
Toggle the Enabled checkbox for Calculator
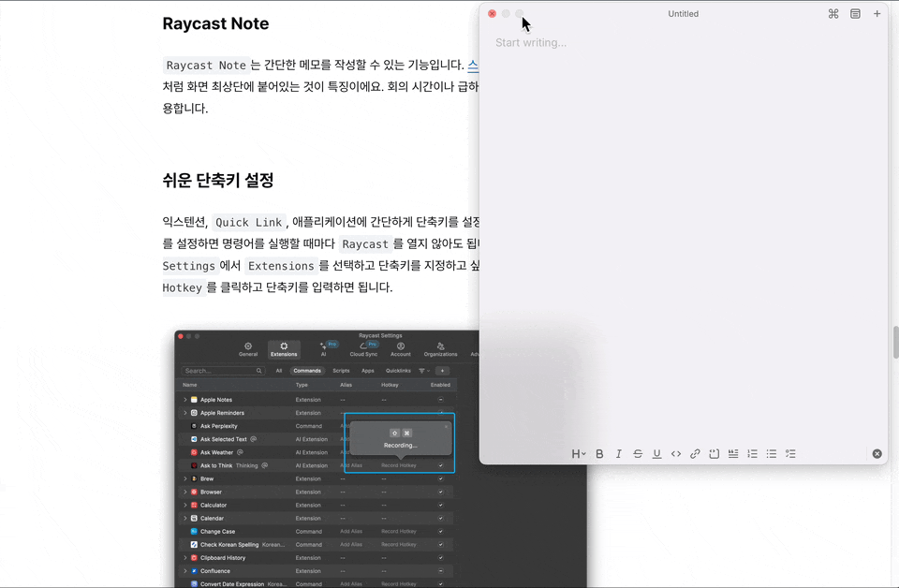(440, 505)
